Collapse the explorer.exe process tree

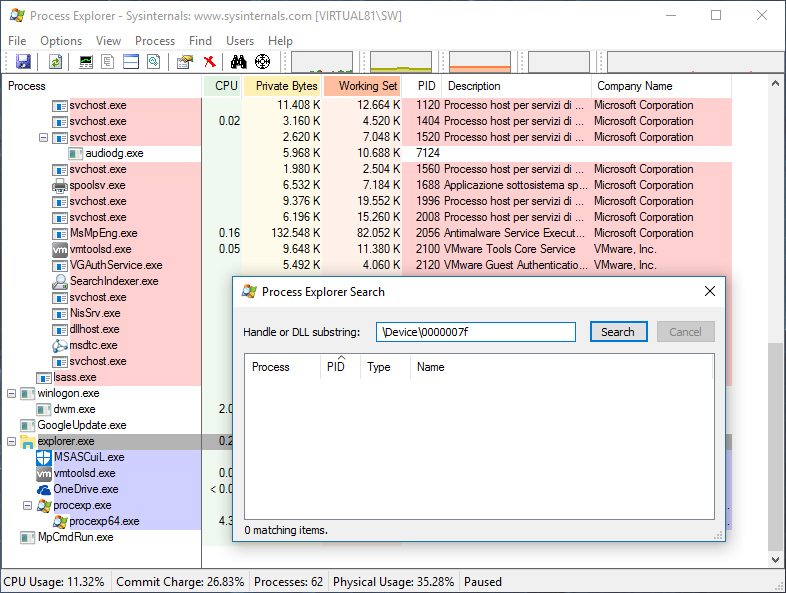[11, 441]
